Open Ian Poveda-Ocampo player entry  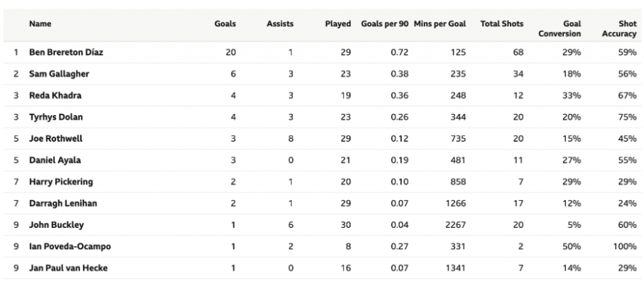(70, 247)
